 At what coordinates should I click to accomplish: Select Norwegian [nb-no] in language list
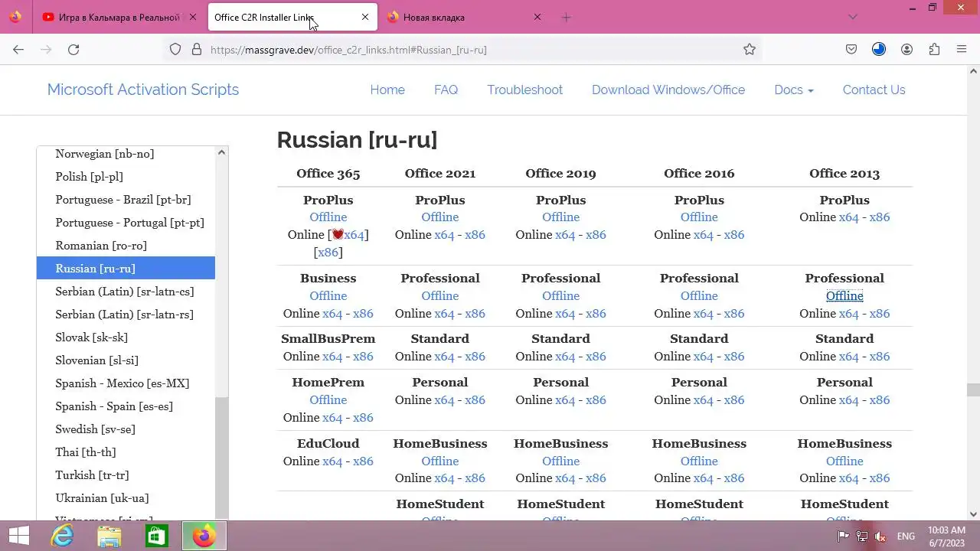(105, 154)
